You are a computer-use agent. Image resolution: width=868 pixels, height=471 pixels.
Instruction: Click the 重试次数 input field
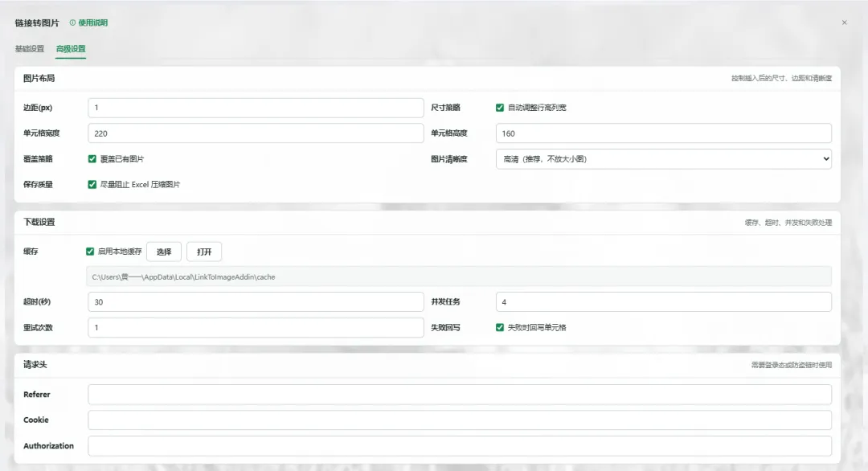tap(256, 328)
